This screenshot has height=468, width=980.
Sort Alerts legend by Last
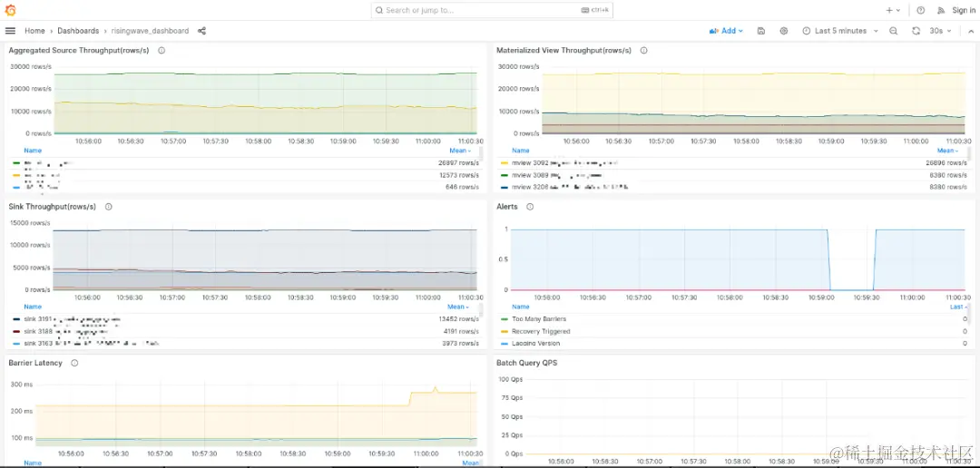point(959,307)
